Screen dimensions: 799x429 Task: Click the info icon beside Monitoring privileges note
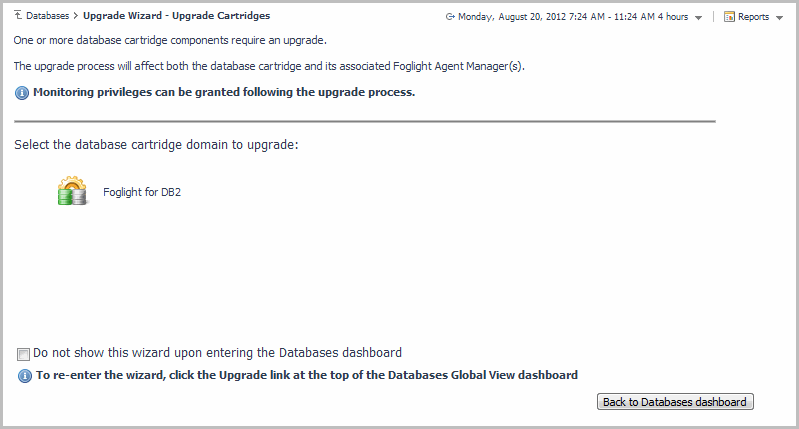pos(23,93)
